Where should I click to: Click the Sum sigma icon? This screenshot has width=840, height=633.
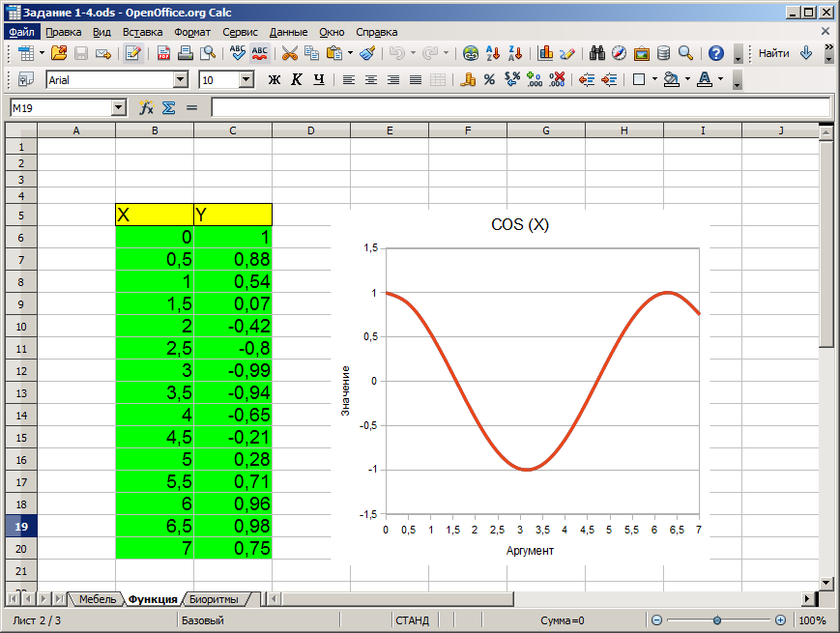(169, 107)
